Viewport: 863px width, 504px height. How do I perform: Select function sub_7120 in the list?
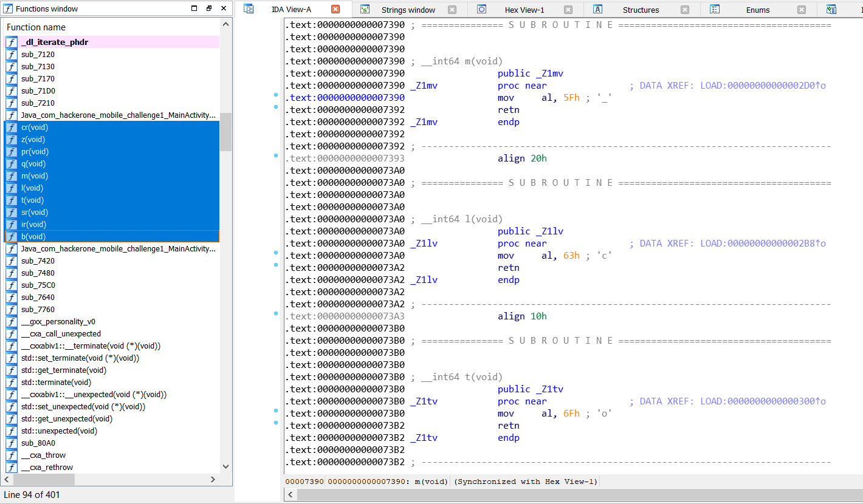(38, 55)
